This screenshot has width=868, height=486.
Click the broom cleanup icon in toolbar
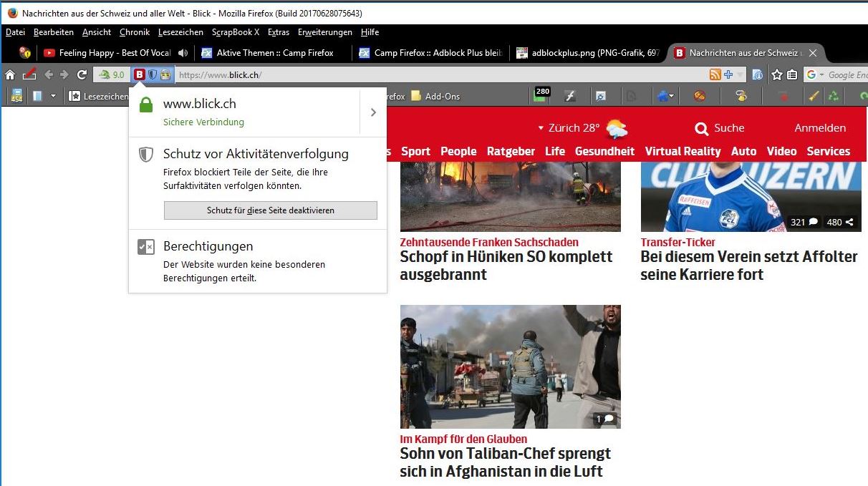click(x=814, y=96)
